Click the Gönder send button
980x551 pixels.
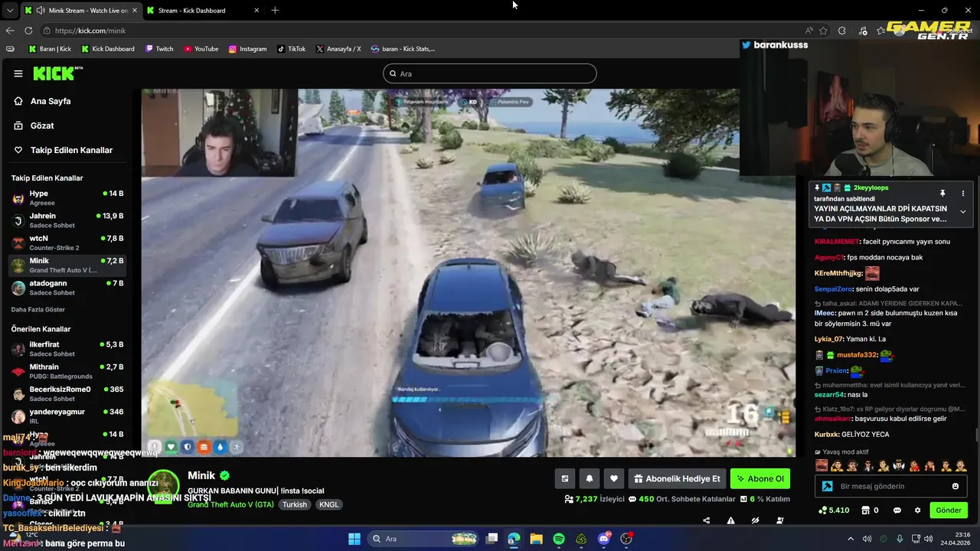(x=949, y=510)
